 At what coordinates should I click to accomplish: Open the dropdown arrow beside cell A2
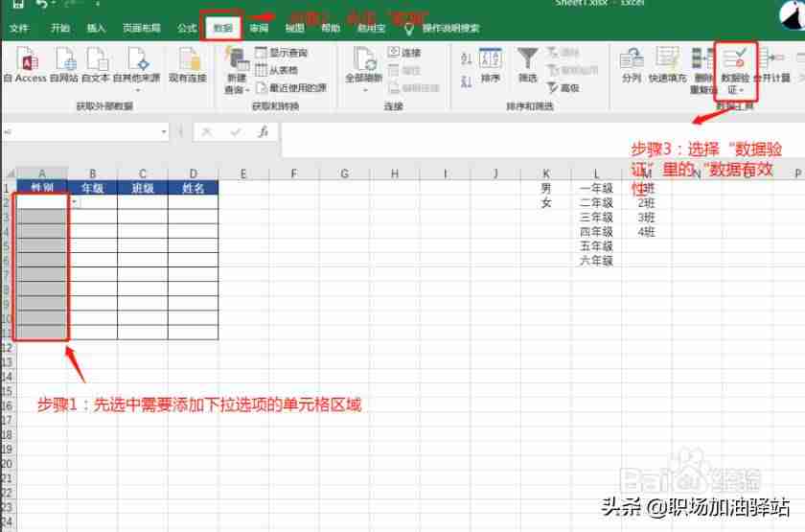click(x=75, y=202)
